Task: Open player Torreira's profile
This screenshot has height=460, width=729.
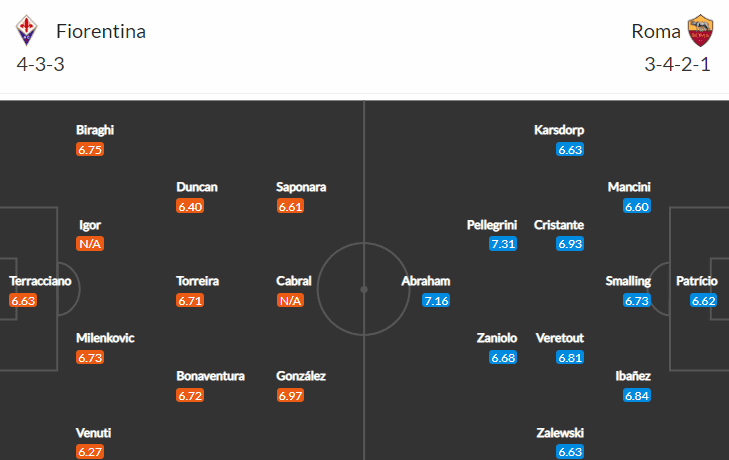Action: click(x=197, y=281)
